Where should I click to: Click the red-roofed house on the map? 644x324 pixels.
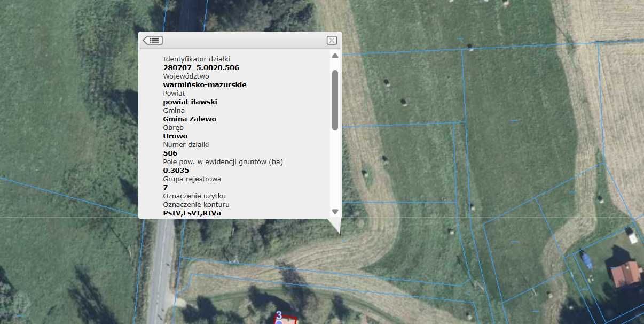coord(626,273)
